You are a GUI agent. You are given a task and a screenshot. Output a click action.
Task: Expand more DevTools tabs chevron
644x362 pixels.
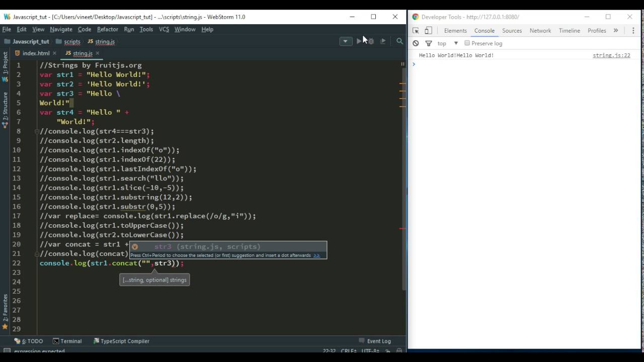(615, 31)
